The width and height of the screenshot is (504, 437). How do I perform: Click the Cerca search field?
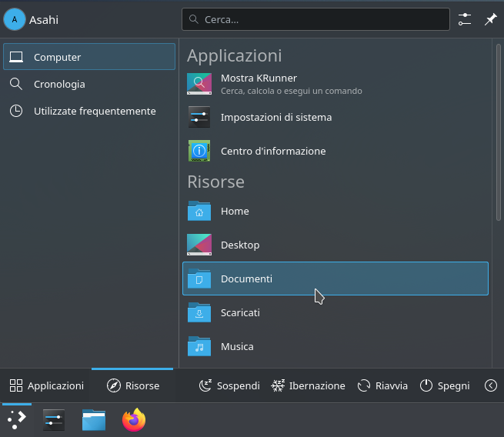click(315, 19)
